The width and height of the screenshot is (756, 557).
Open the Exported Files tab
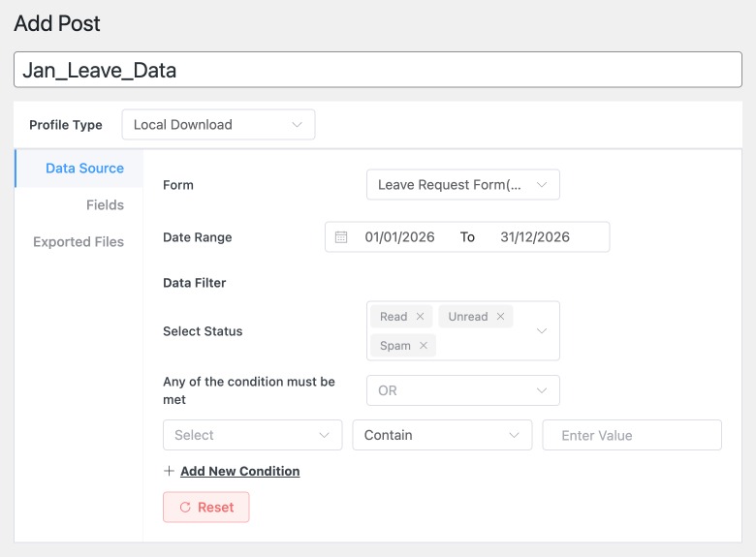tap(79, 242)
